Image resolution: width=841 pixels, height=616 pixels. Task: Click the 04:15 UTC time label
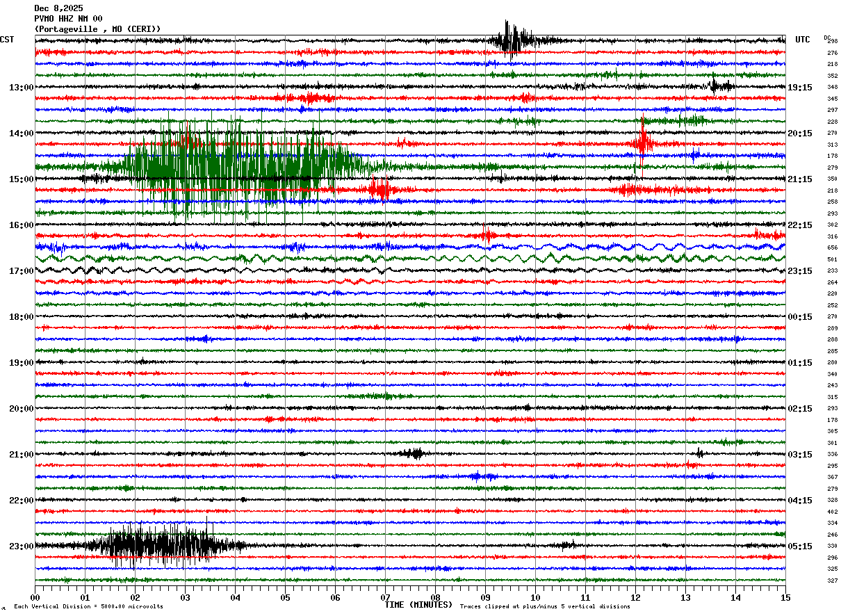[800, 501]
